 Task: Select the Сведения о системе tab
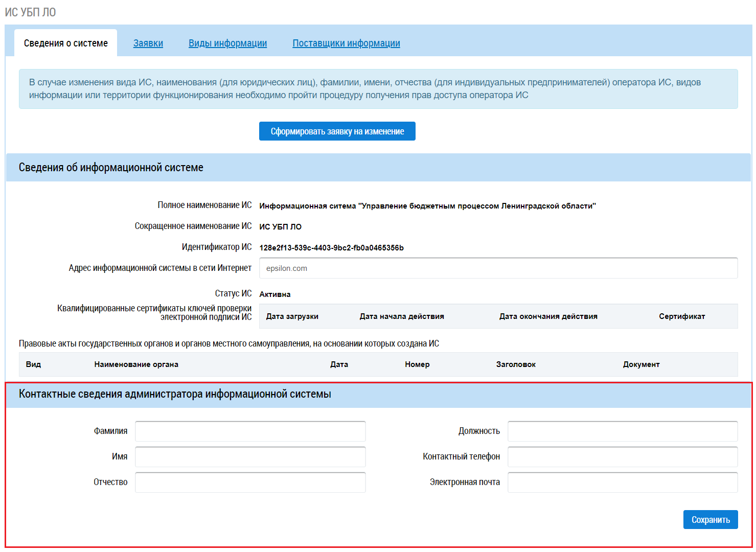pyautogui.click(x=66, y=43)
